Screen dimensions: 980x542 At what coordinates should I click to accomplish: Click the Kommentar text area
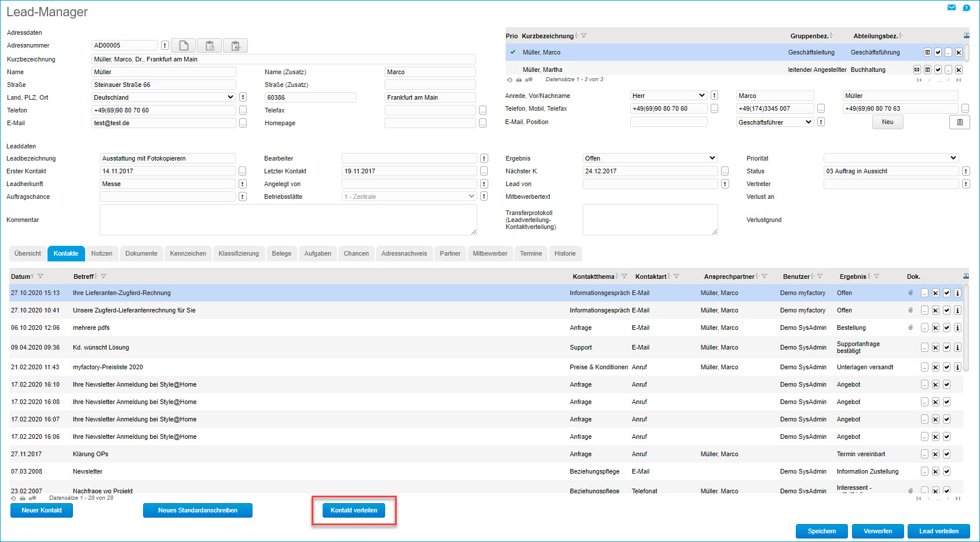pos(288,220)
